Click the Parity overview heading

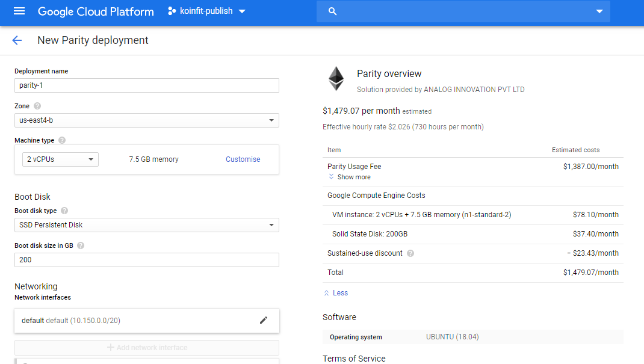(x=389, y=73)
